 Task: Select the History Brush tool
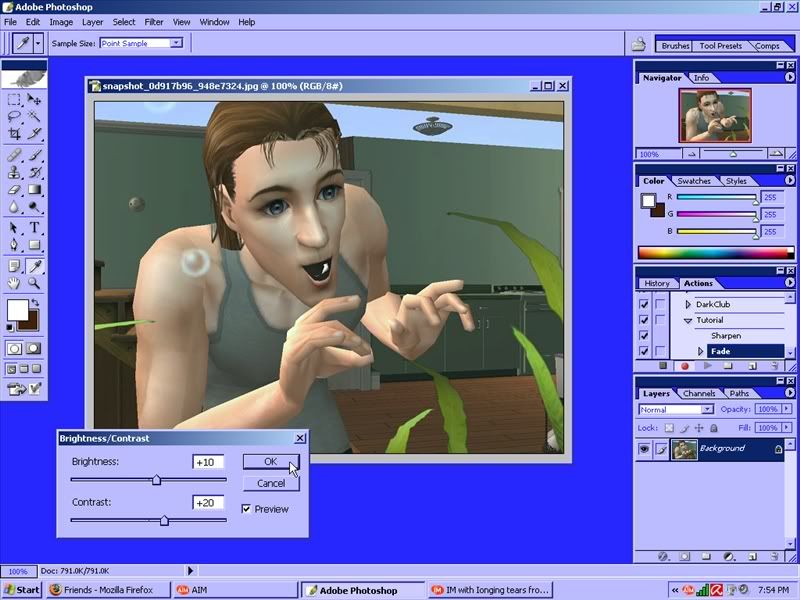[x=34, y=172]
